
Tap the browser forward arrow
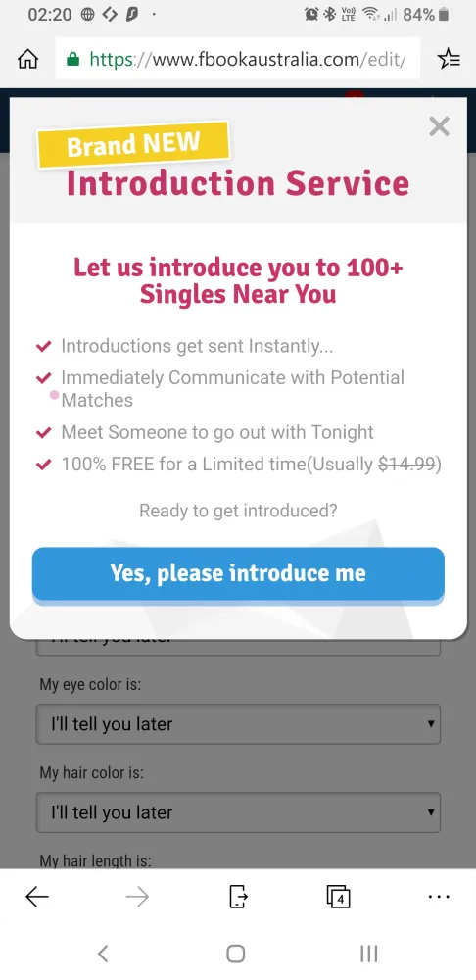(x=137, y=897)
